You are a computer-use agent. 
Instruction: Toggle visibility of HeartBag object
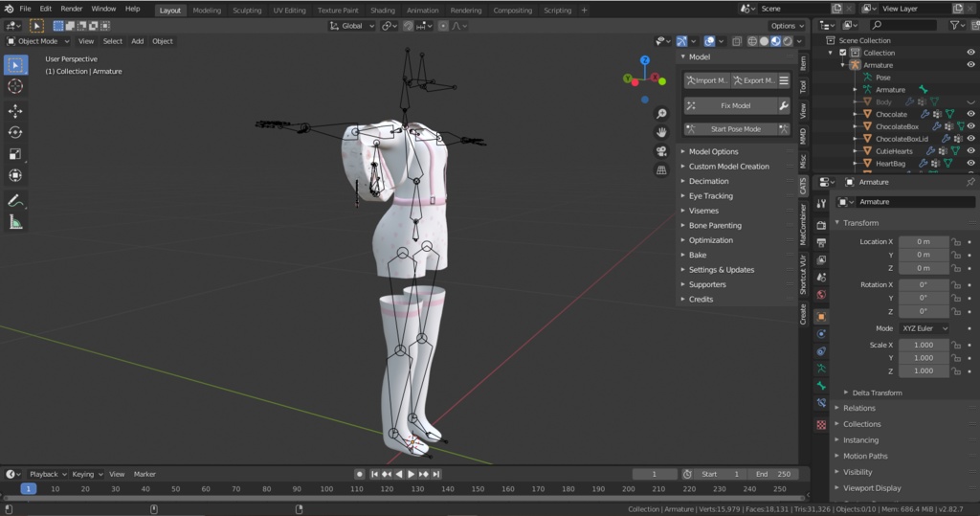coord(970,164)
